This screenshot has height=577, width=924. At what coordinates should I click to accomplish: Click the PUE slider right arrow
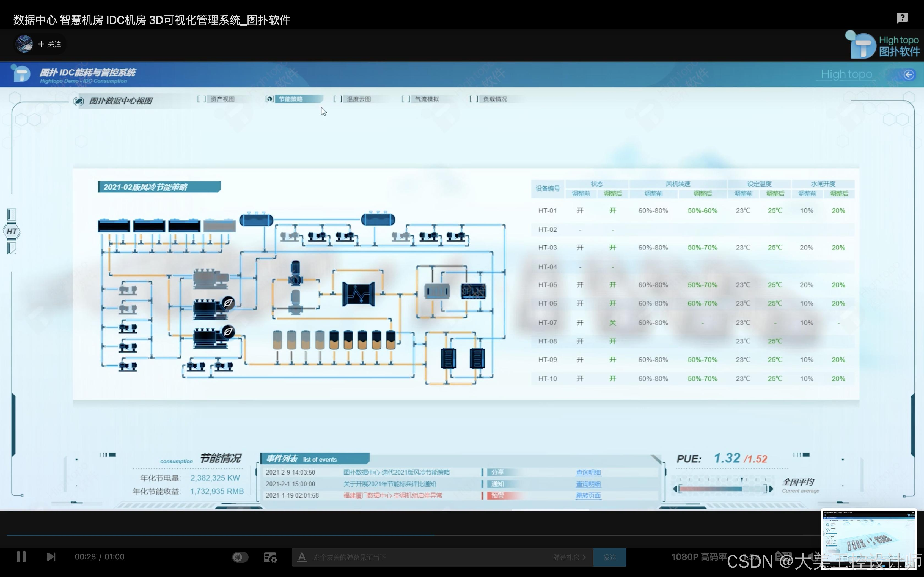[771, 489]
